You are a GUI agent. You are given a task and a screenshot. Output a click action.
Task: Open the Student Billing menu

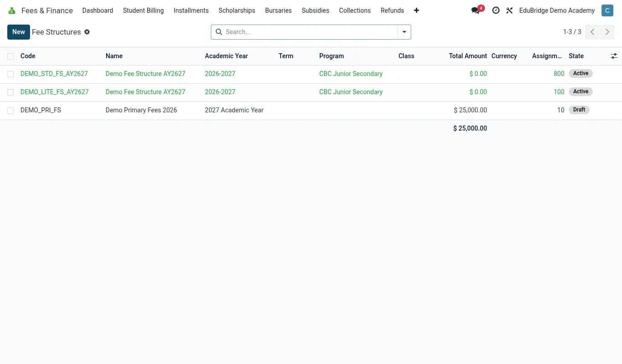[143, 10]
